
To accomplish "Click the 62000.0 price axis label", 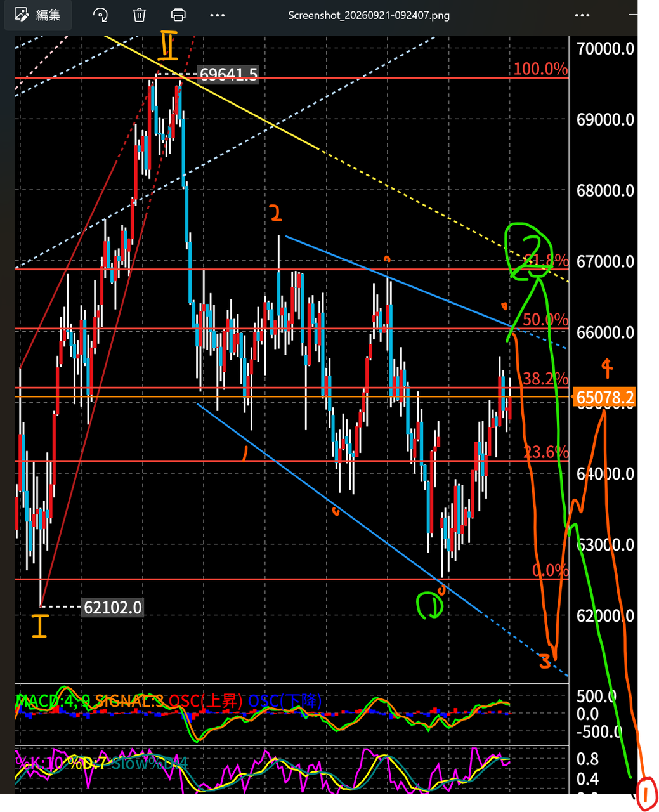I will coord(605,615).
